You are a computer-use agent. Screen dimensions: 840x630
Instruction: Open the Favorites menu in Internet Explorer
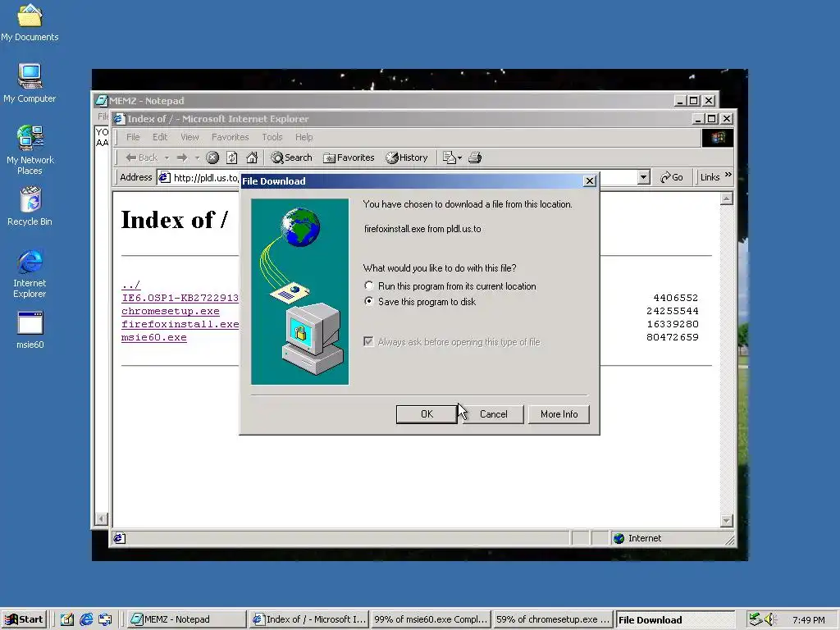[x=231, y=137]
